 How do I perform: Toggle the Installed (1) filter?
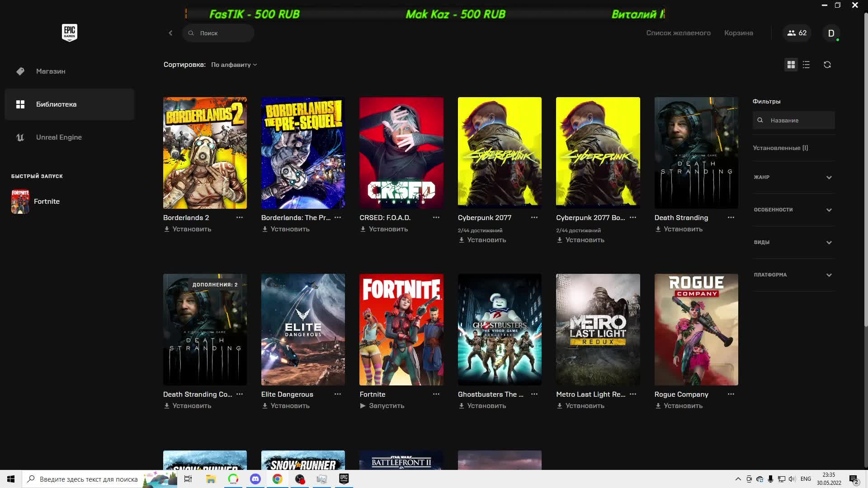click(780, 148)
